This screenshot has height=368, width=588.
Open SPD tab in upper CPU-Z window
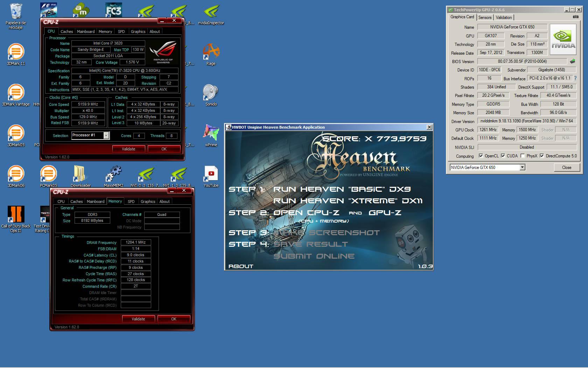click(x=121, y=32)
